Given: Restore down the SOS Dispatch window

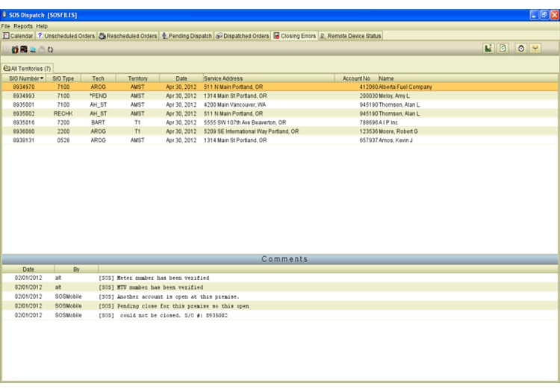Looking at the screenshot, I should coord(544,15).
